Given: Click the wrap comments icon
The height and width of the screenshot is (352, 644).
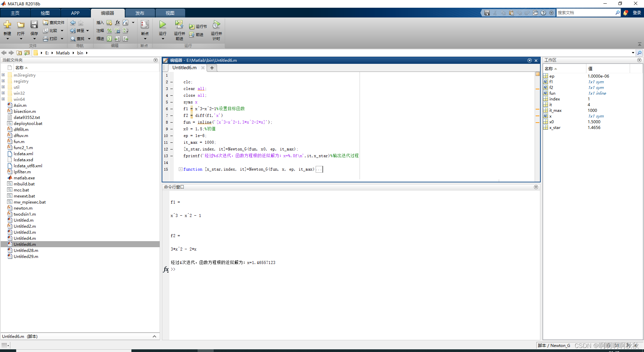Looking at the screenshot, I should (125, 31).
